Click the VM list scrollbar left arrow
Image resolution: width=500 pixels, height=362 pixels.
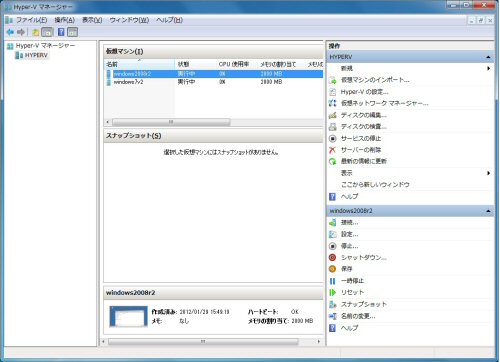tap(108, 122)
